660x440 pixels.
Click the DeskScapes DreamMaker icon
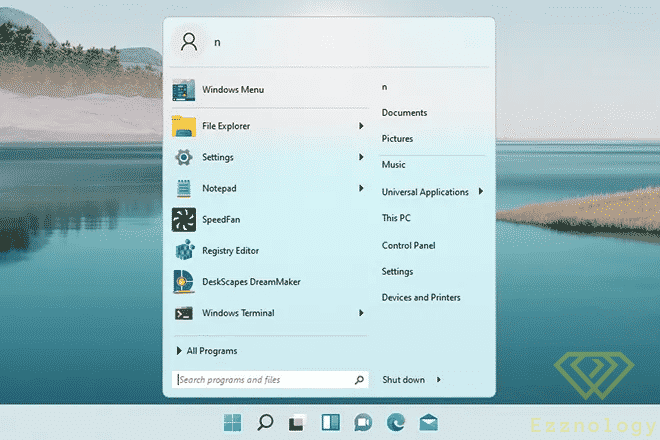(184, 281)
